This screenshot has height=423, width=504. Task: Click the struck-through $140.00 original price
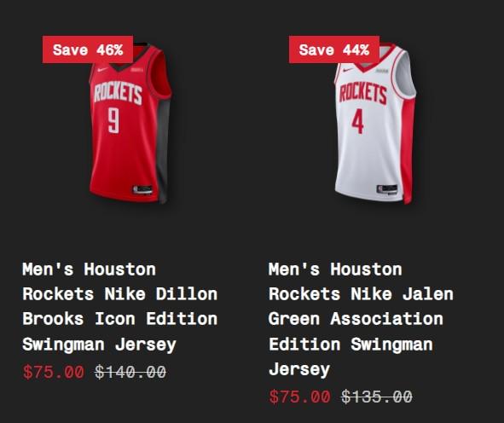pos(130,372)
